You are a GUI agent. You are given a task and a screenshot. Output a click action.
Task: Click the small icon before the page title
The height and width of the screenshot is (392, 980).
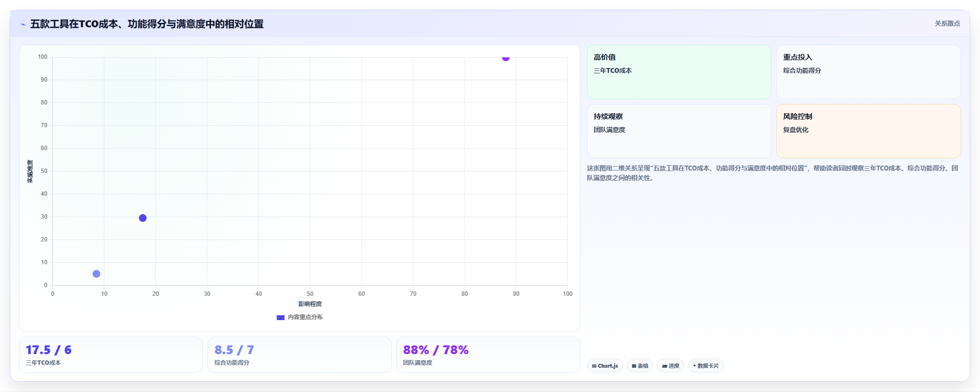click(23, 24)
